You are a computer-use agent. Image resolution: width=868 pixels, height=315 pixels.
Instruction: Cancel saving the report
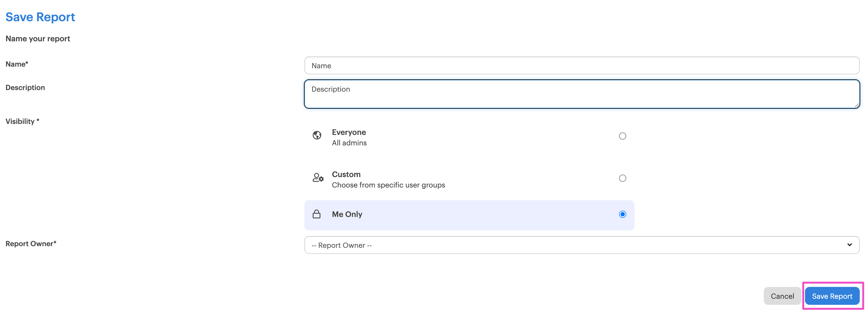pos(782,296)
